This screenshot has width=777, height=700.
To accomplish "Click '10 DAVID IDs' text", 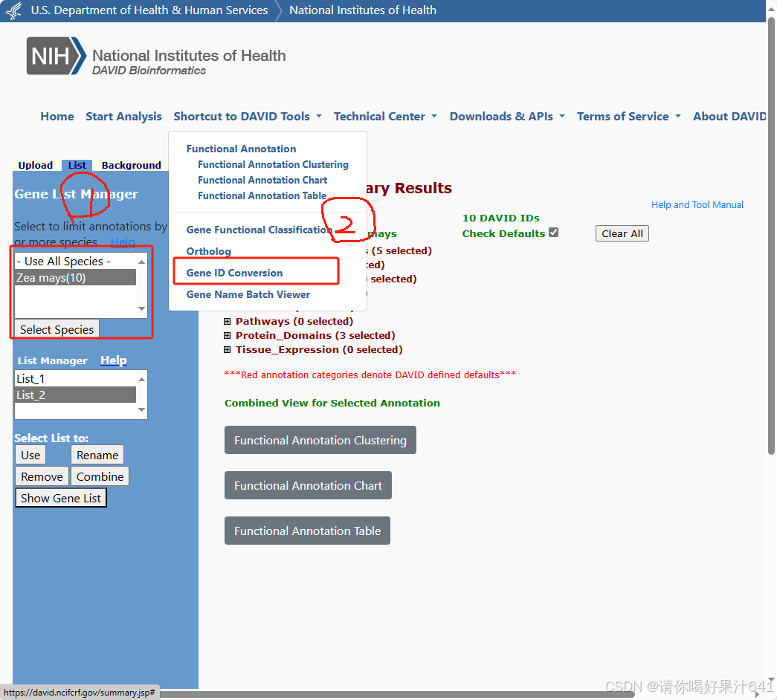I will 500,218.
